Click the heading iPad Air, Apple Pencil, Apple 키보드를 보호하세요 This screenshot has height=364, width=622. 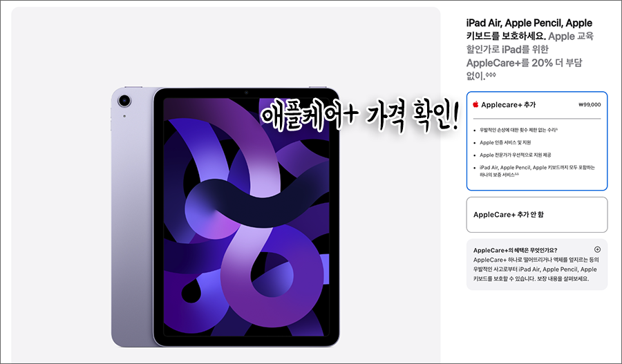(x=529, y=29)
